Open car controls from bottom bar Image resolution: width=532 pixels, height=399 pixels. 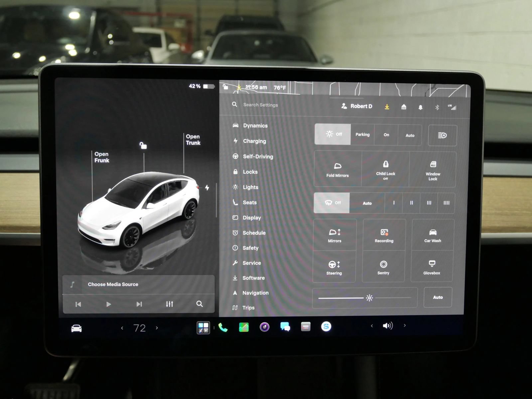tap(76, 329)
